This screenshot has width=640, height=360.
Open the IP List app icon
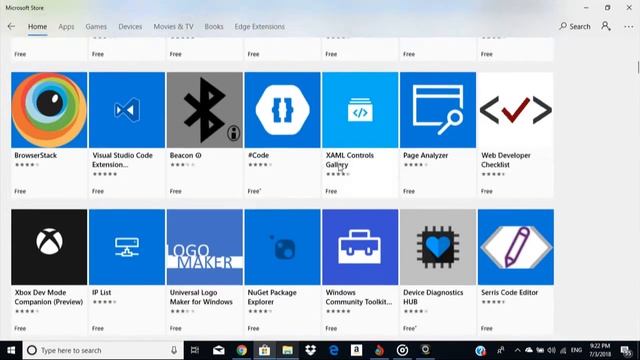[127, 247]
